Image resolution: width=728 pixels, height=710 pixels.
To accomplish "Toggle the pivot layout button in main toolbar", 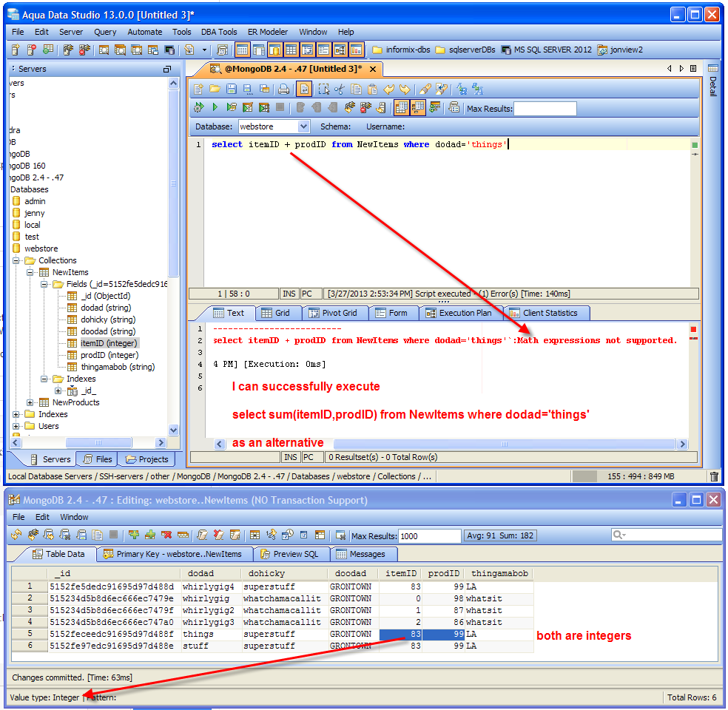I will (x=307, y=50).
